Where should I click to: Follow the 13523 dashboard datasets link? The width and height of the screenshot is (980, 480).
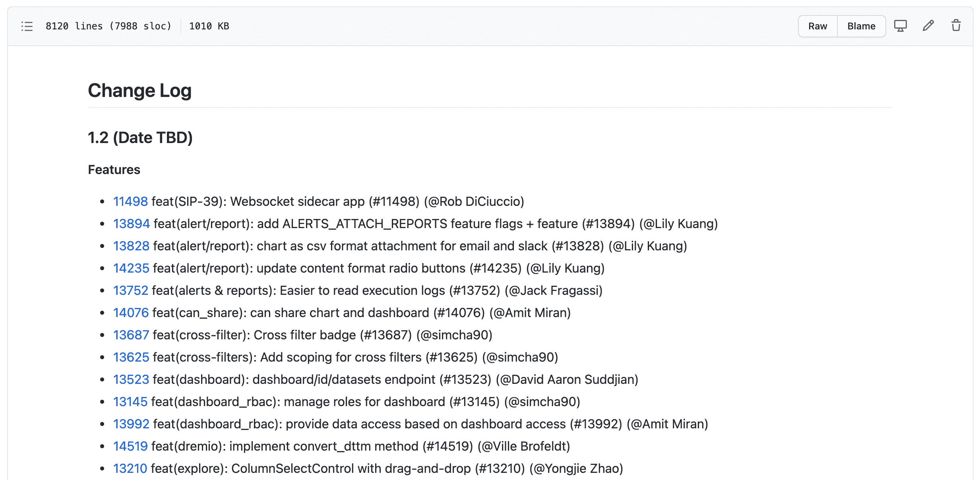131,379
